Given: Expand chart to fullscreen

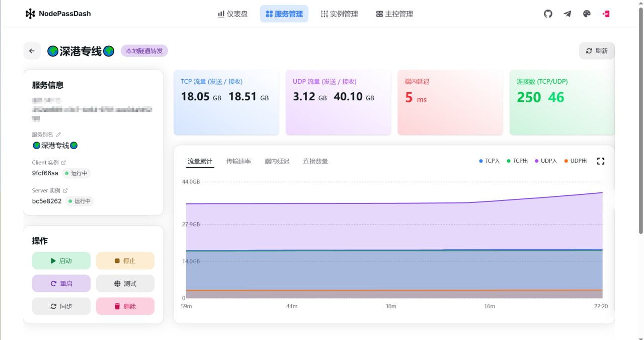Looking at the screenshot, I should [600, 161].
